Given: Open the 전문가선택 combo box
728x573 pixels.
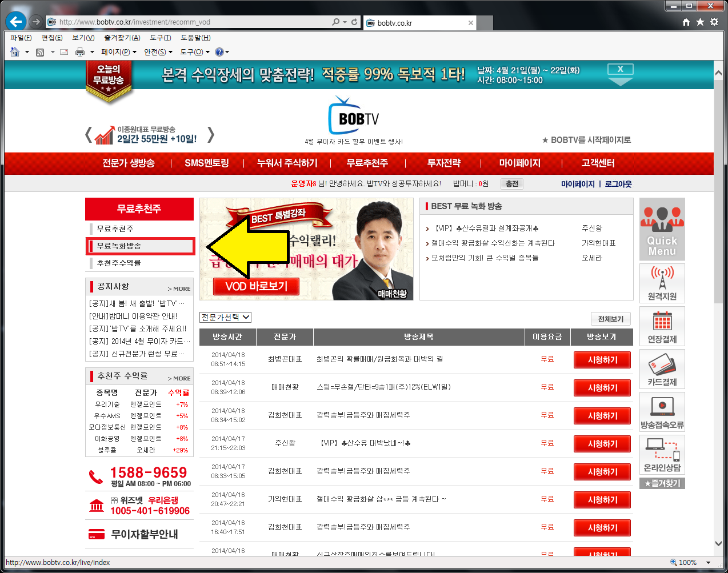Looking at the screenshot, I should click(x=225, y=317).
